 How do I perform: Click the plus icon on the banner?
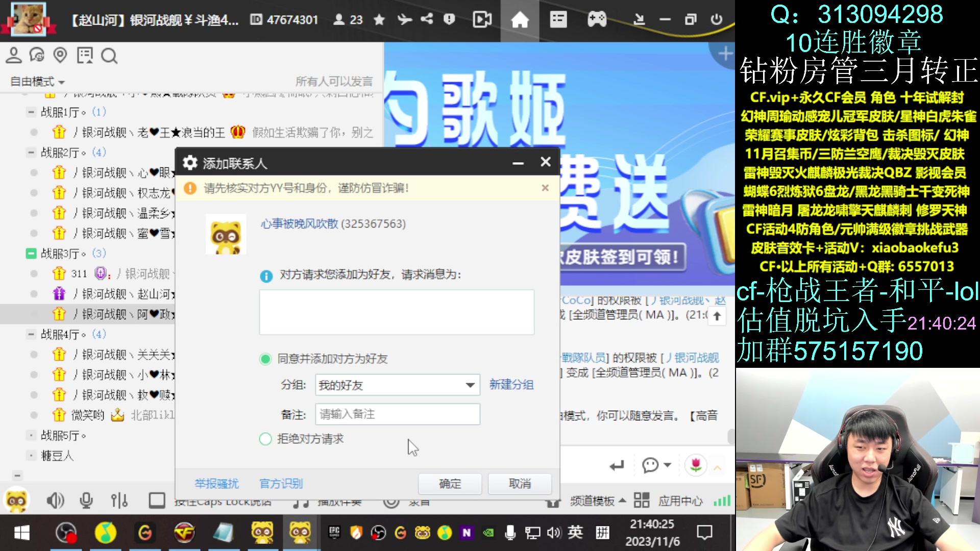(x=725, y=54)
